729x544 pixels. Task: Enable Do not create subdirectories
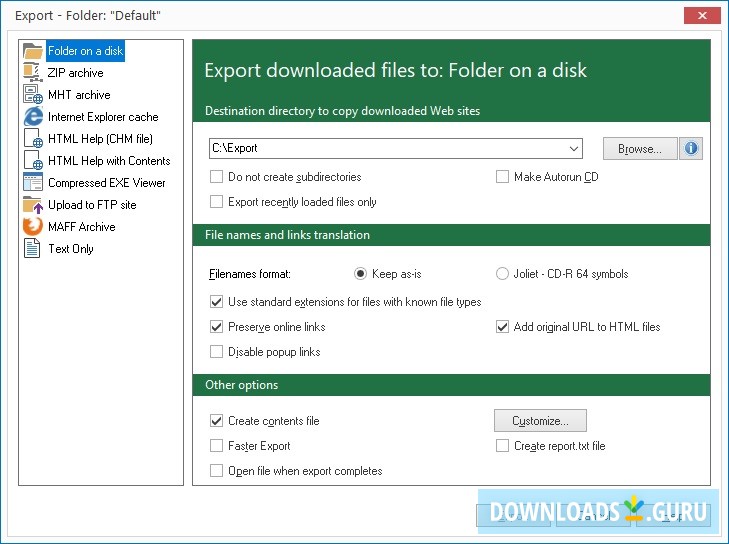coord(216,177)
